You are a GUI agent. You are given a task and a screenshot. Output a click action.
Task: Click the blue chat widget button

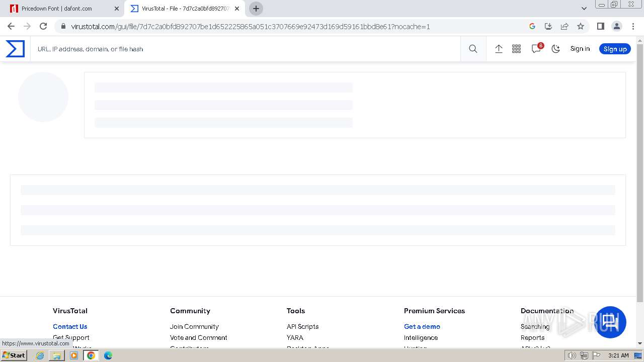(610, 322)
